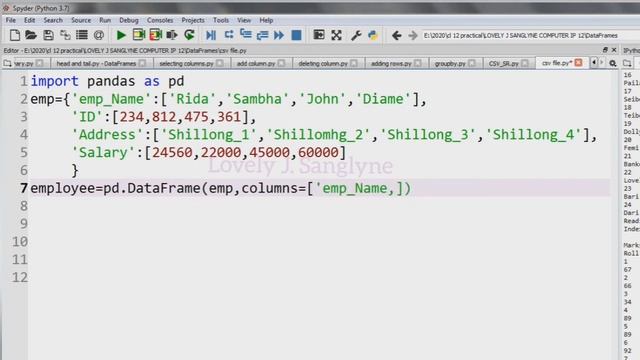
Task: Switch to selecting columns.py tab
Action: [186, 63]
